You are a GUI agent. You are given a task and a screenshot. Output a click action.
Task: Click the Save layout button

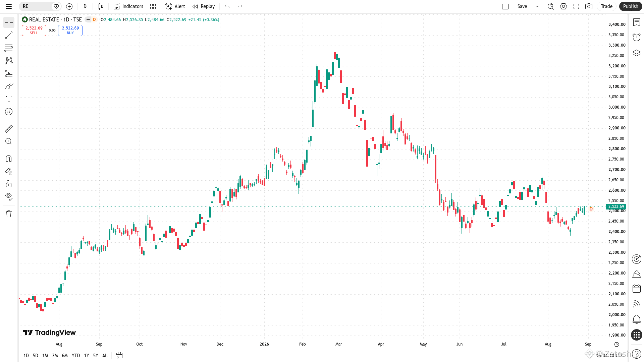(522, 6)
